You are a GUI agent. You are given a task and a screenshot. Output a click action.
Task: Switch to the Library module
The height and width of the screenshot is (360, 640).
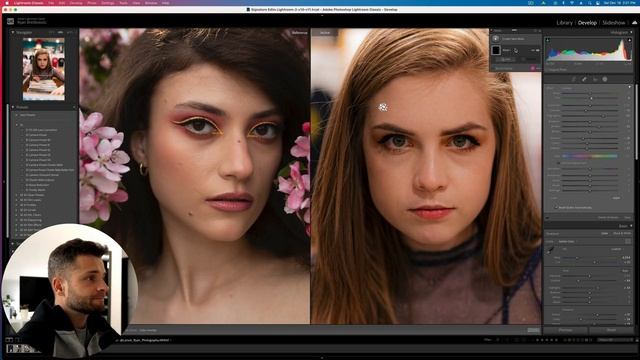(x=564, y=23)
